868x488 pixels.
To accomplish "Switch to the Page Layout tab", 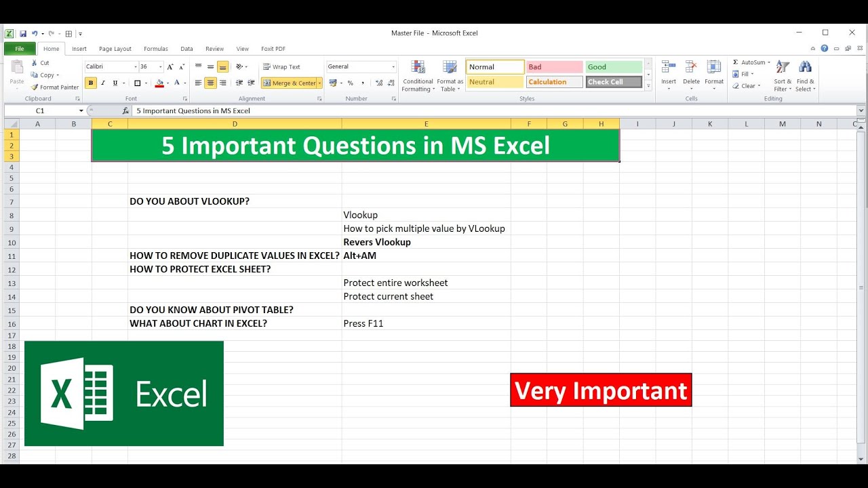I will (115, 49).
